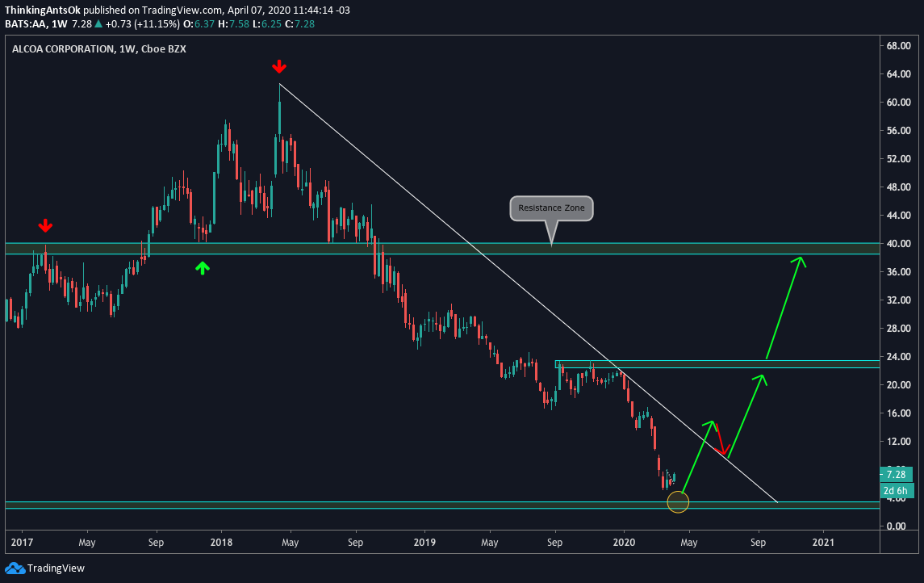Click the 2018 label on time axis
924x583 pixels.
pyautogui.click(x=222, y=543)
